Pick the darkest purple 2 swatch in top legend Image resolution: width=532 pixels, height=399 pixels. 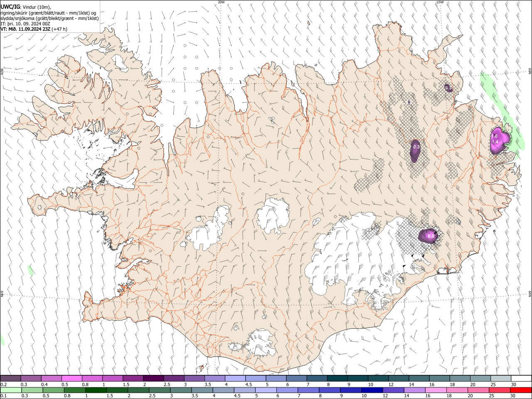coord(153,379)
